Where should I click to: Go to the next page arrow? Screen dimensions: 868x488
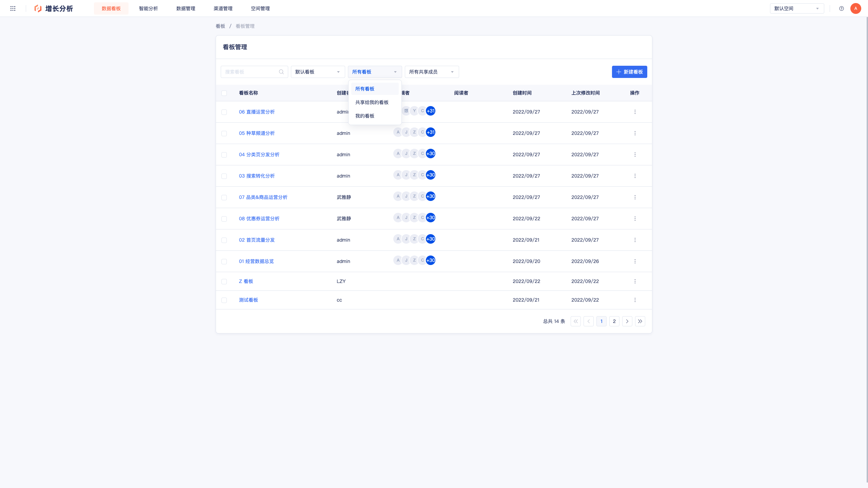[x=627, y=321]
